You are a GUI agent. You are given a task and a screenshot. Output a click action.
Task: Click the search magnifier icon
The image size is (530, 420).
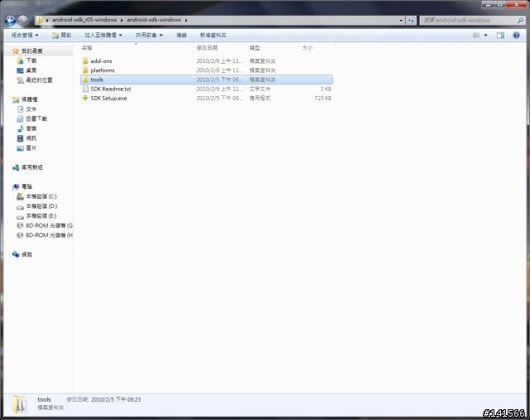520,20
